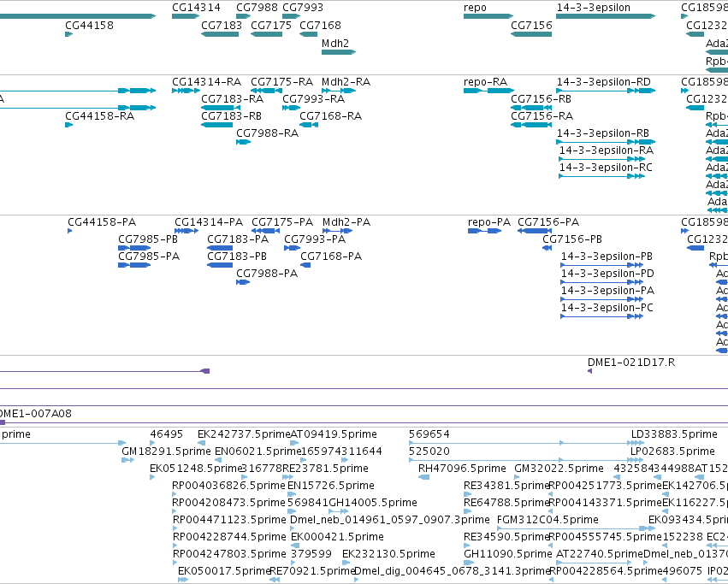Image resolution: width=728 pixels, height=584 pixels.
Task: Open protein 14-3-3epsilon-PC
Action: (x=607, y=308)
